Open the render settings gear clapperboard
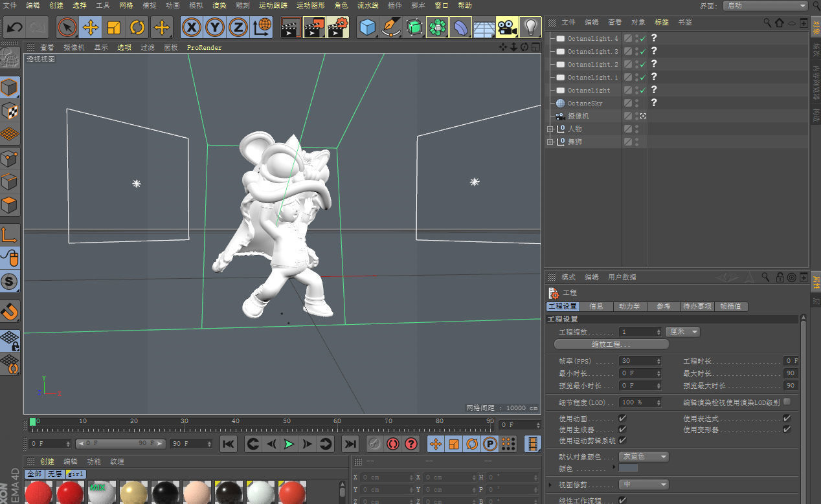Screen dimensions: 821x504 [338, 28]
